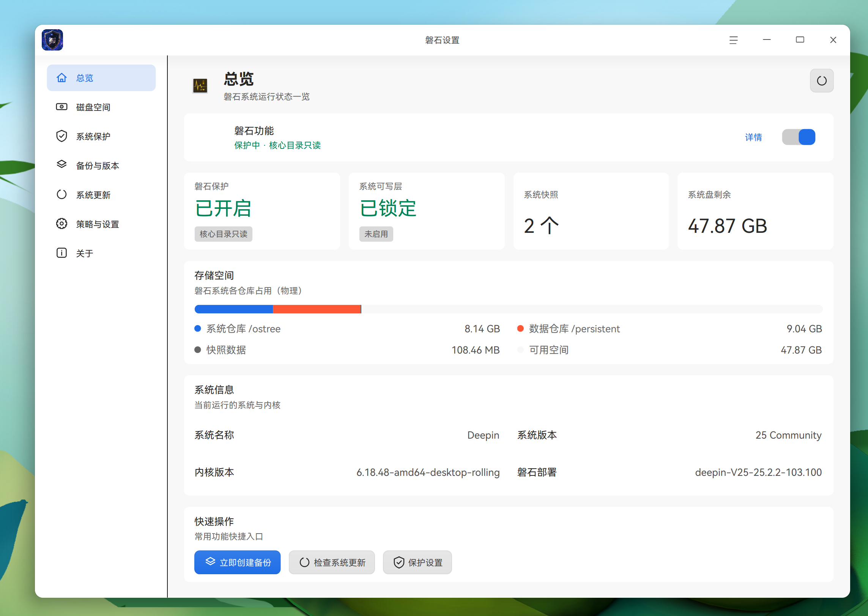This screenshot has height=616, width=868.
Task: Click the 系统快照 2 个 card
Action: click(x=591, y=211)
